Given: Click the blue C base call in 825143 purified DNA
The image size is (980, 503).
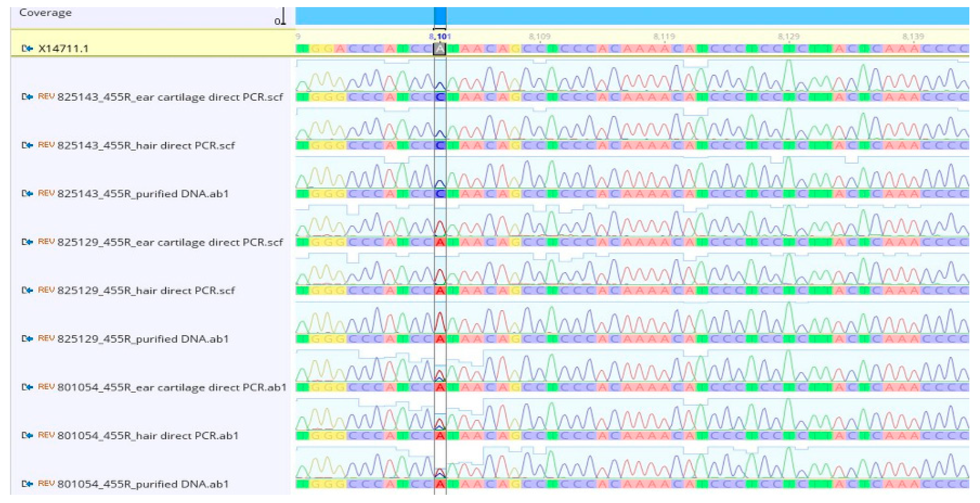Looking at the screenshot, I should coord(440,194).
